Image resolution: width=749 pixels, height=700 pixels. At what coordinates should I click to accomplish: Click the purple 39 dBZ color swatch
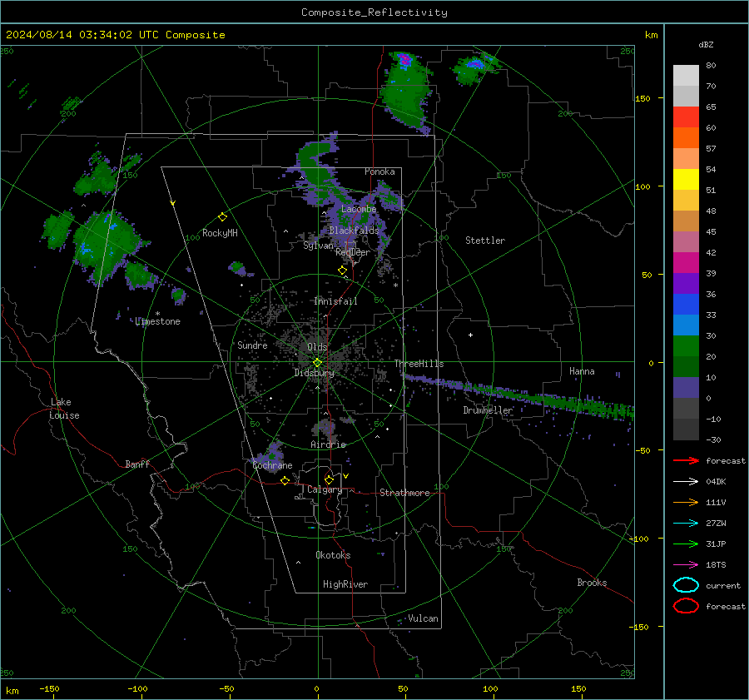686,283
